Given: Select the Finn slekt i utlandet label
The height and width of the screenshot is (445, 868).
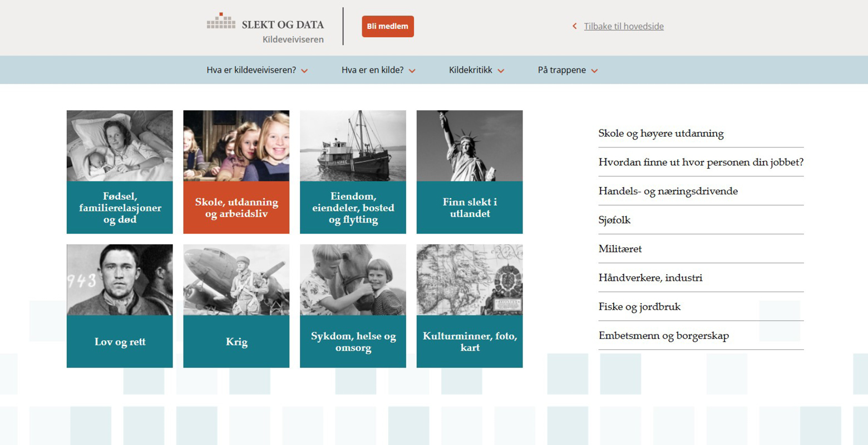Looking at the screenshot, I should (x=470, y=207).
